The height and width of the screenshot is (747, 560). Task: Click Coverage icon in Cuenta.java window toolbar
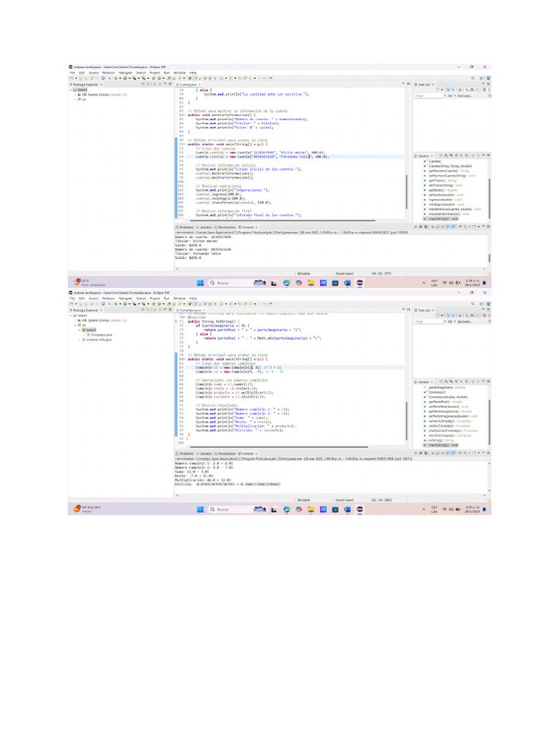tap(134, 78)
